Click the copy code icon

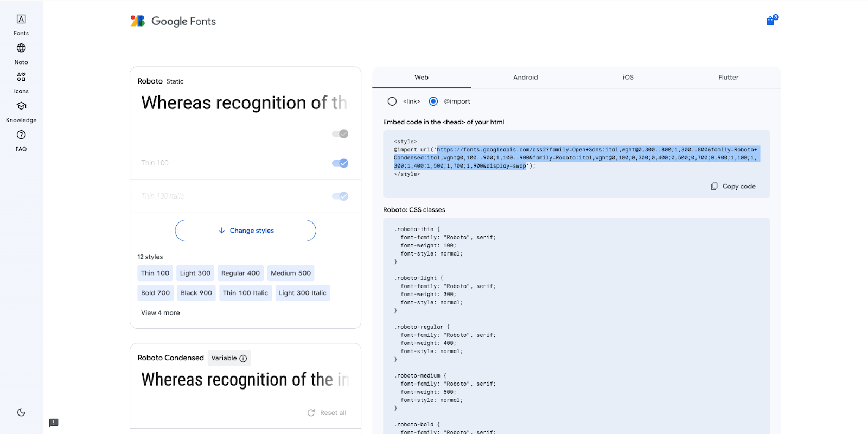point(714,186)
